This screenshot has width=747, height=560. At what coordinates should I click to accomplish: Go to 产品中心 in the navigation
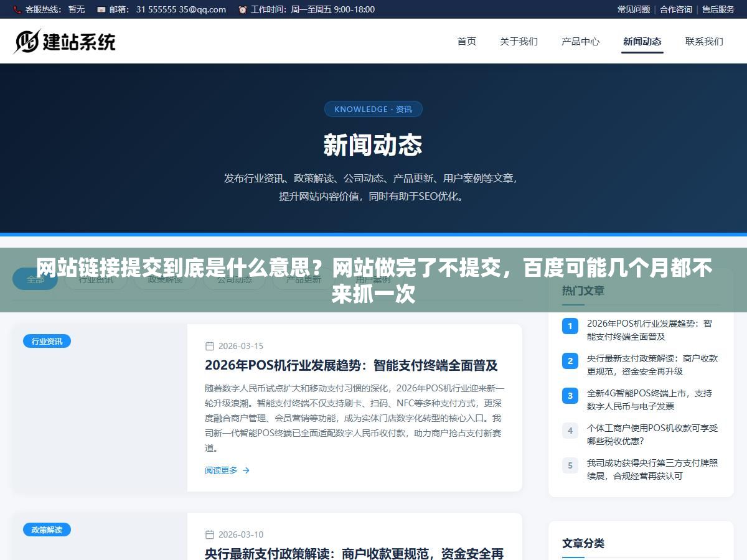580,42
